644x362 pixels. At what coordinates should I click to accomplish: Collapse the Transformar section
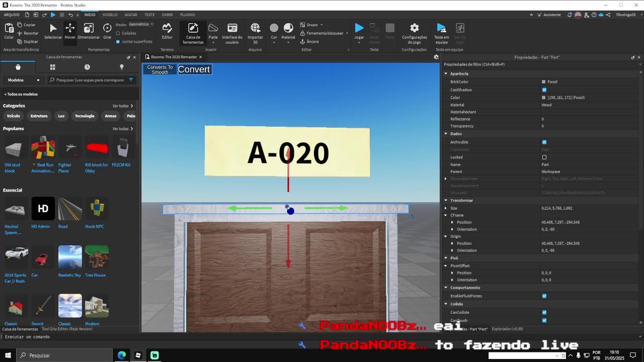[x=446, y=201]
